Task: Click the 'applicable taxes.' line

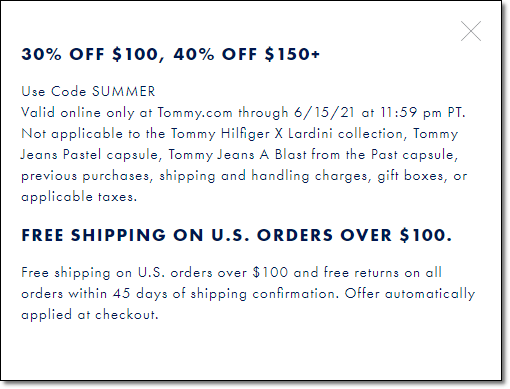Action: click(79, 197)
